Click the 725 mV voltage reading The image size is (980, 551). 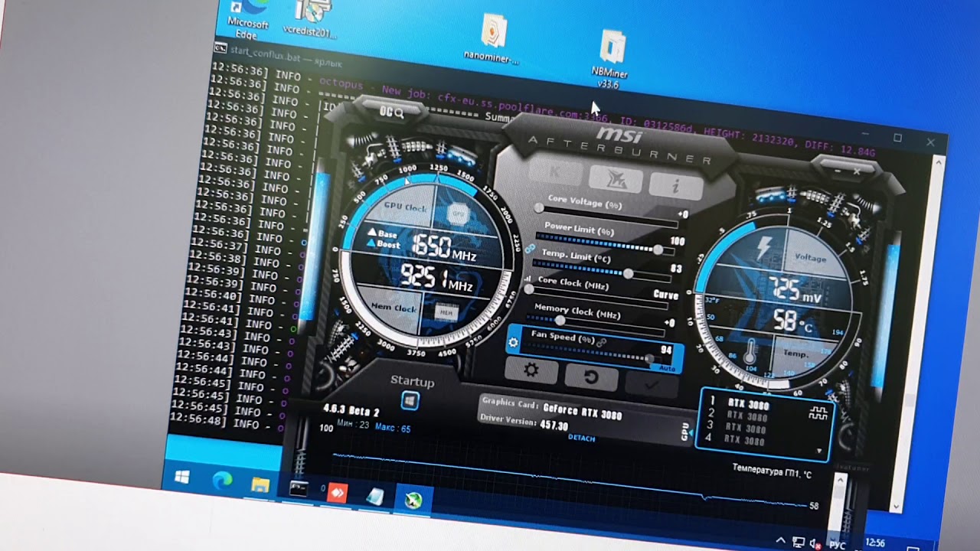click(795, 291)
